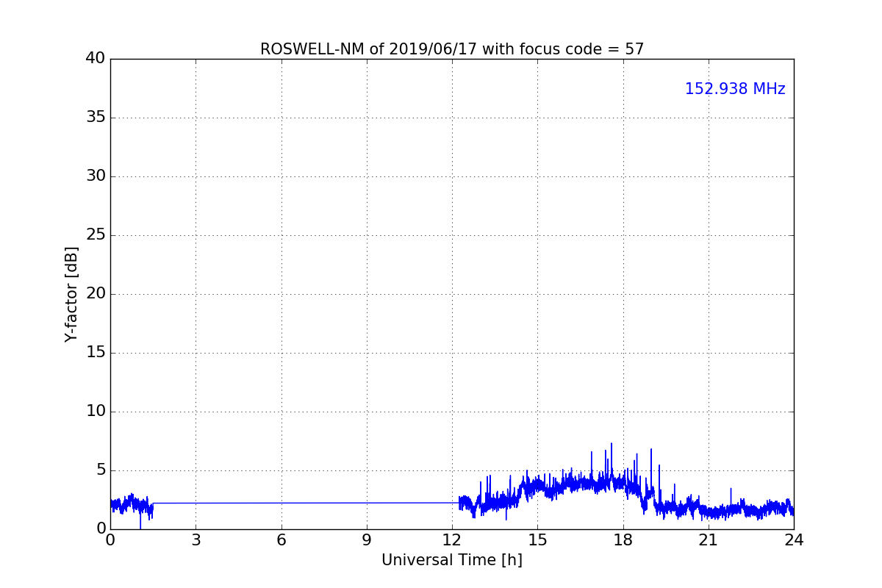Click the y-axis tick label '30'
Screen dimensions: 882x588
(96, 176)
